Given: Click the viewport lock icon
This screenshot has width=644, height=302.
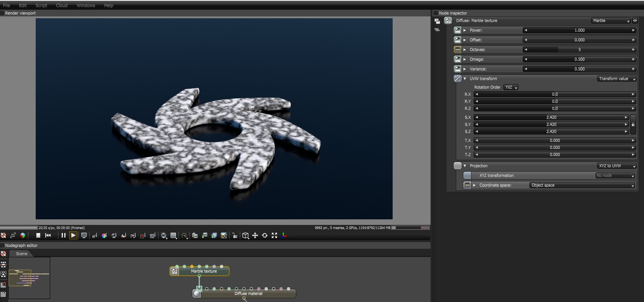Looking at the screenshot, I should coord(235,235).
